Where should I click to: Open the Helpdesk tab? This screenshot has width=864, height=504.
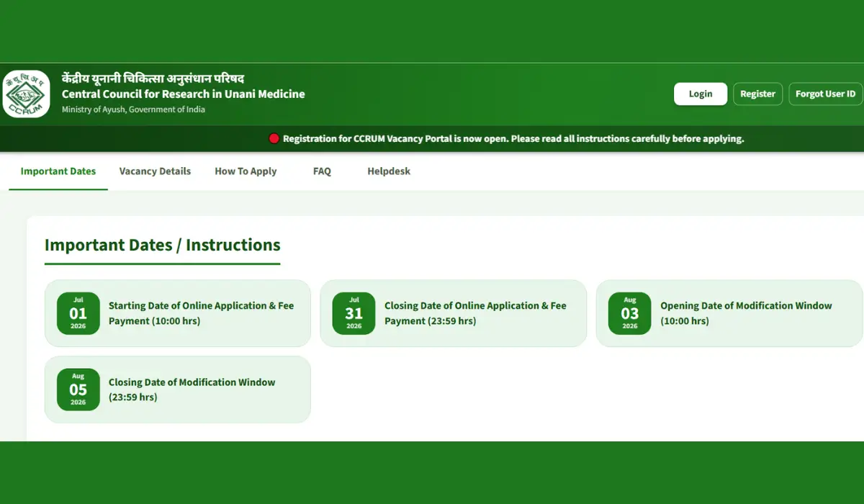pyautogui.click(x=389, y=171)
